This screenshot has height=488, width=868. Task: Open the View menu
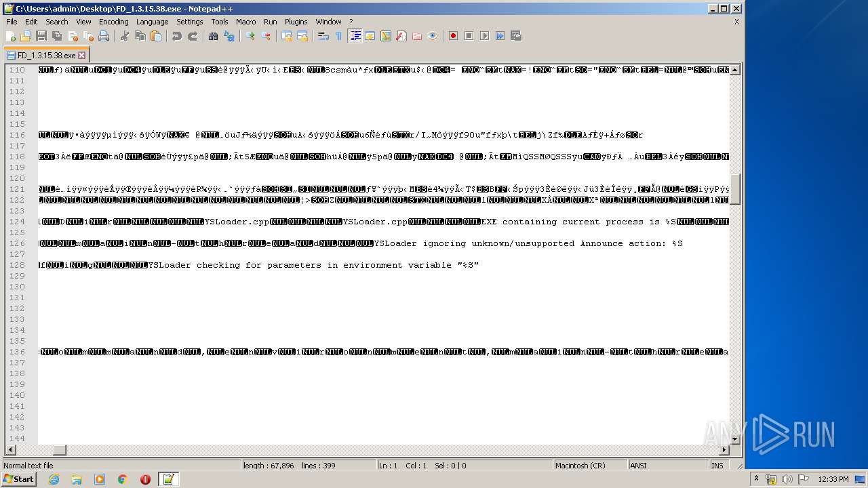[x=84, y=22]
